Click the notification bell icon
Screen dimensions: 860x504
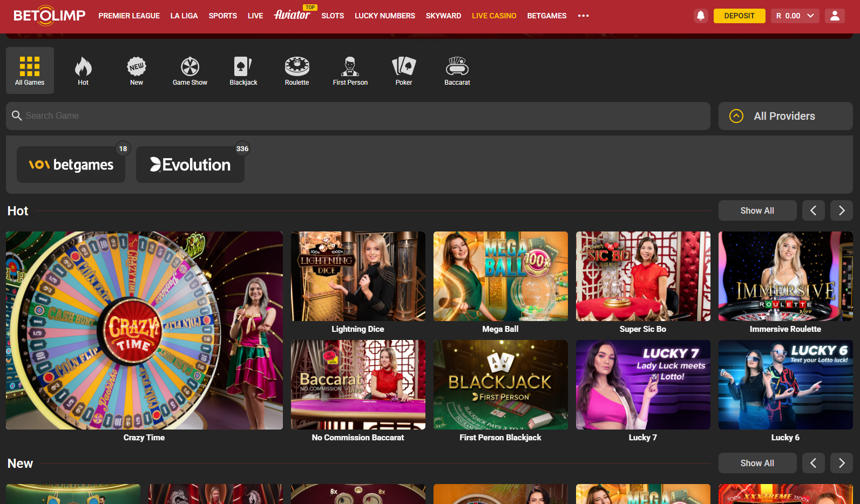pyautogui.click(x=701, y=16)
